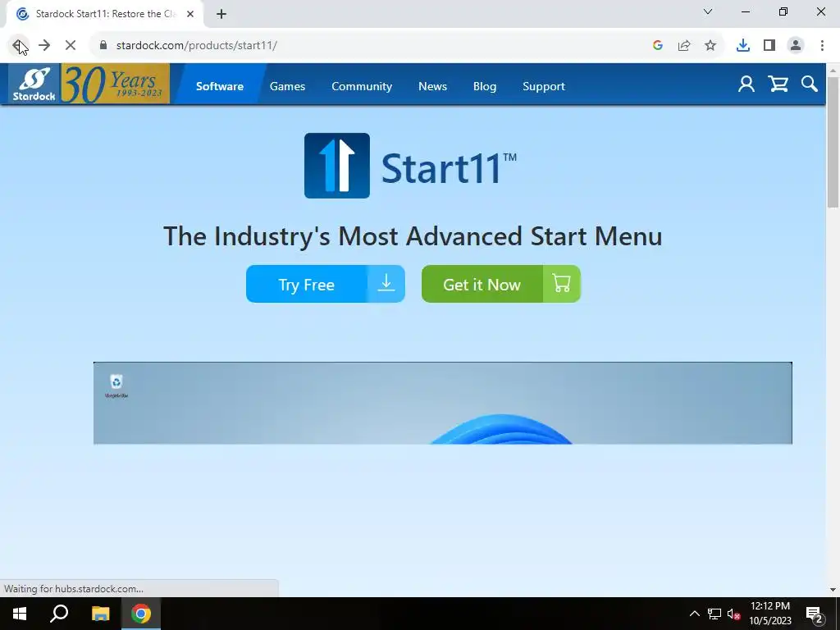Screen dimensions: 840x630
Task: Open the News menu item
Action: (x=432, y=86)
